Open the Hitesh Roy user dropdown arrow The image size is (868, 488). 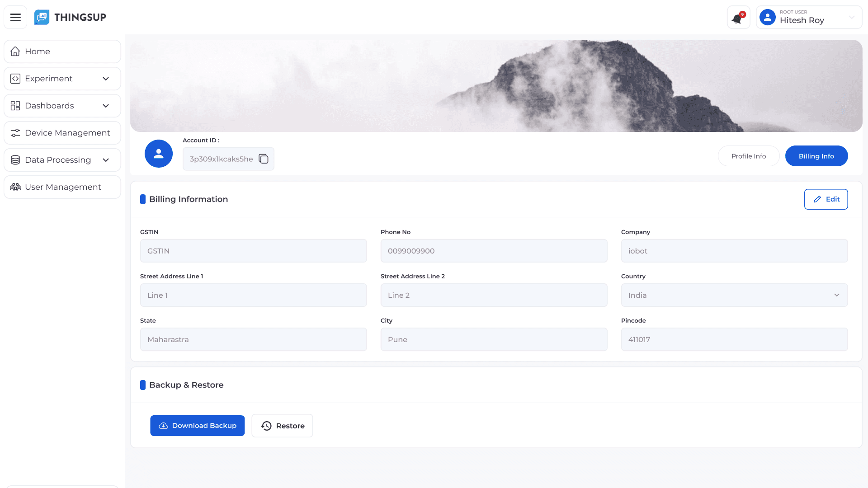(851, 17)
